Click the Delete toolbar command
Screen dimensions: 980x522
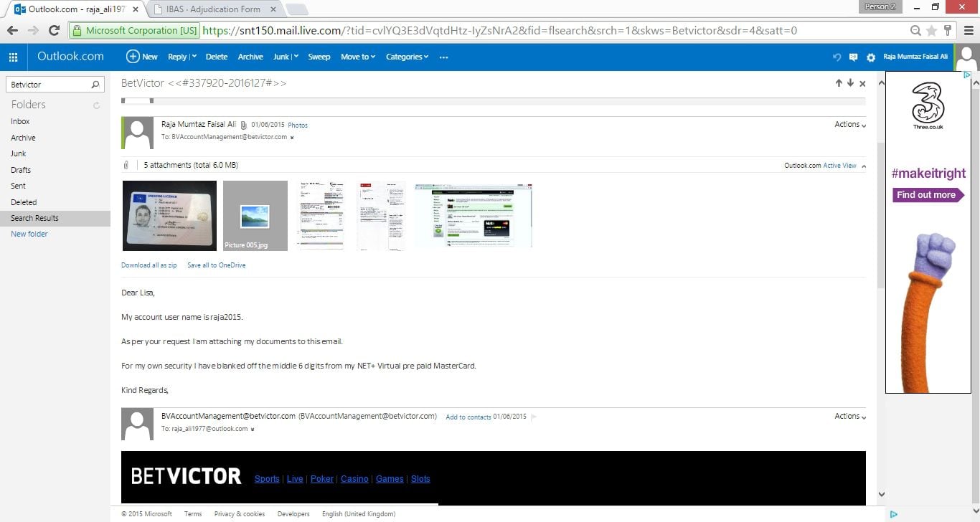[x=217, y=57]
